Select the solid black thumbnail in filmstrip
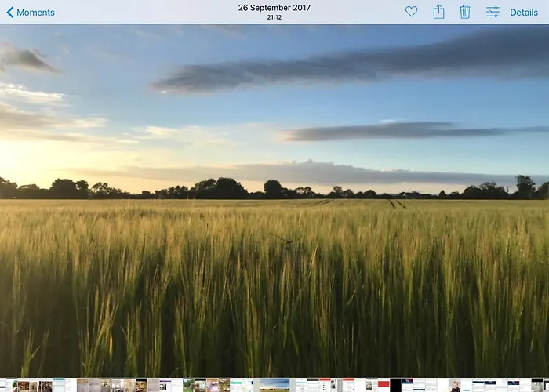The image size is (549, 392). pos(396,385)
